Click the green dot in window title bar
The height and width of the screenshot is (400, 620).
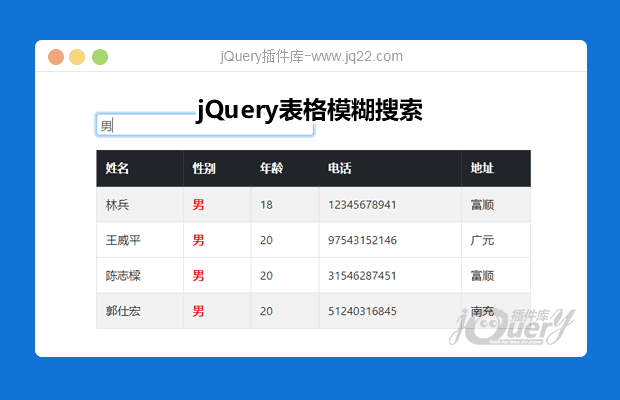100,57
